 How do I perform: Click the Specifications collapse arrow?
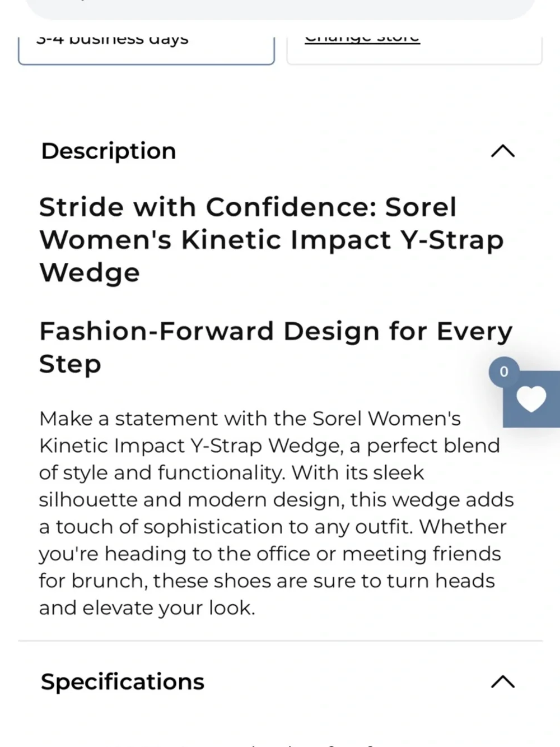click(502, 681)
